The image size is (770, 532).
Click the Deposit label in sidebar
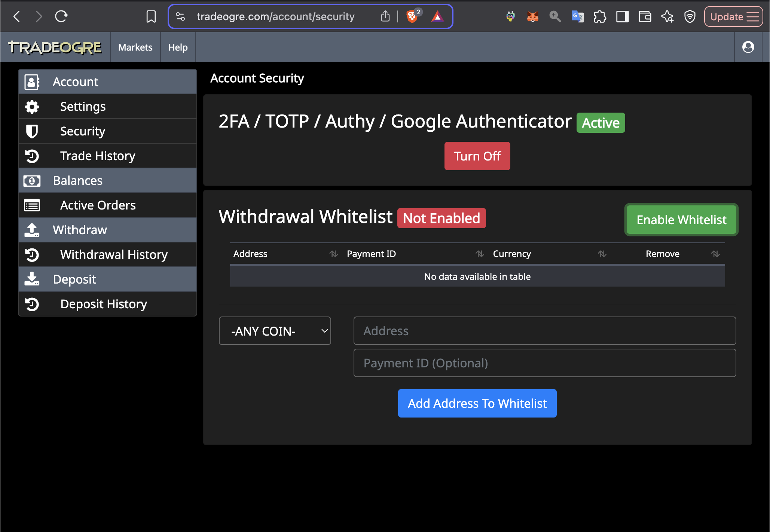[x=74, y=279]
